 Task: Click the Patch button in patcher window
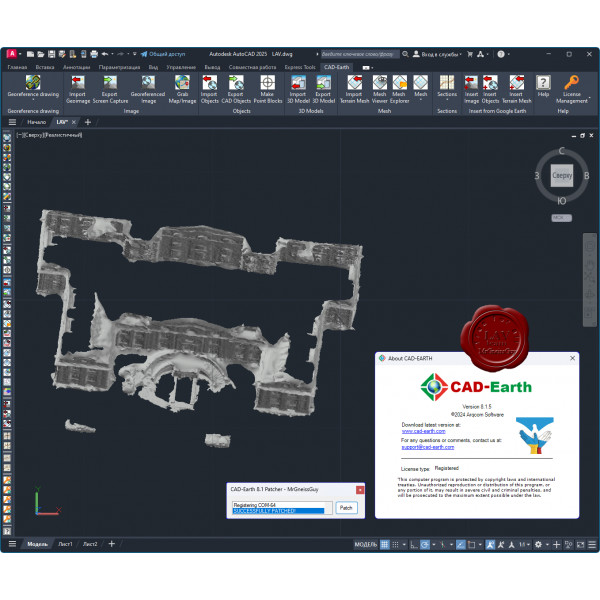[x=346, y=508]
